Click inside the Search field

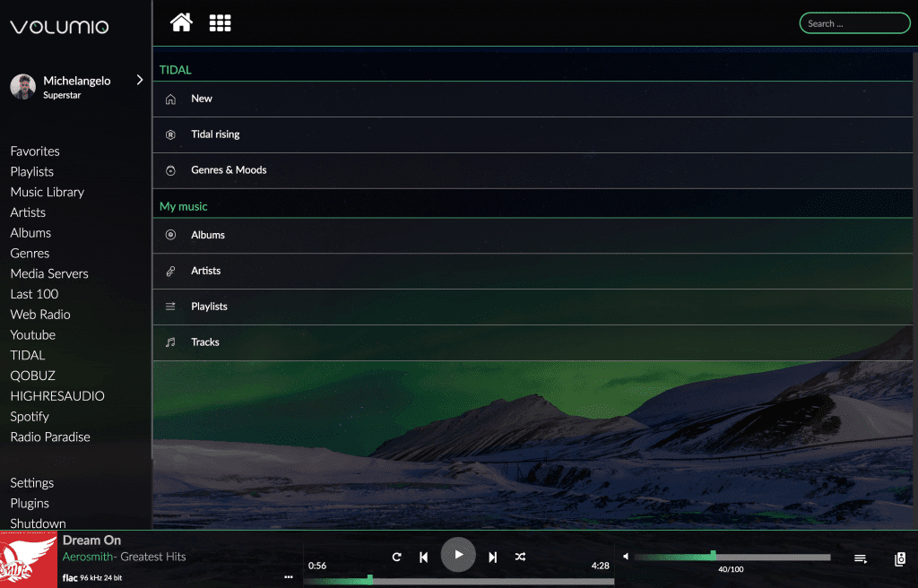(853, 22)
